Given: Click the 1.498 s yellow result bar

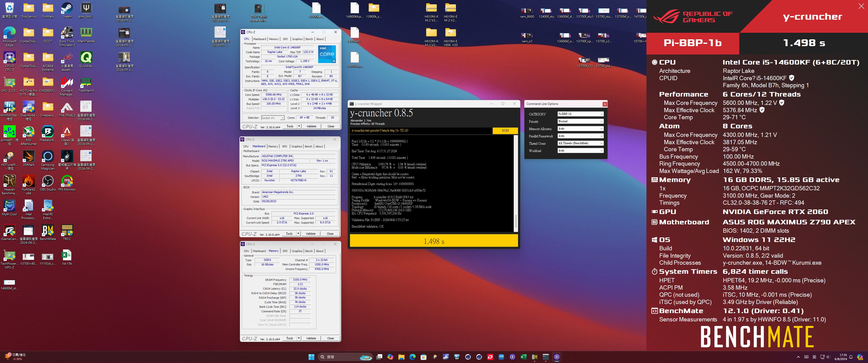Looking at the screenshot, I should click(x=434, y=241).
